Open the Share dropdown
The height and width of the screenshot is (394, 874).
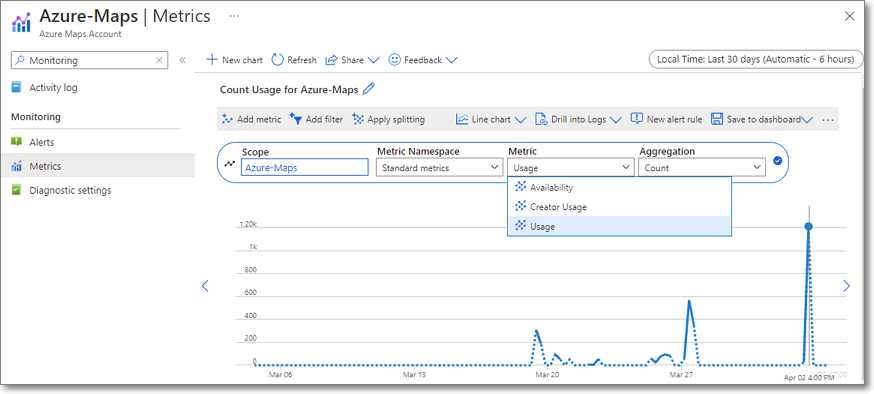click(x=352, y=60)
